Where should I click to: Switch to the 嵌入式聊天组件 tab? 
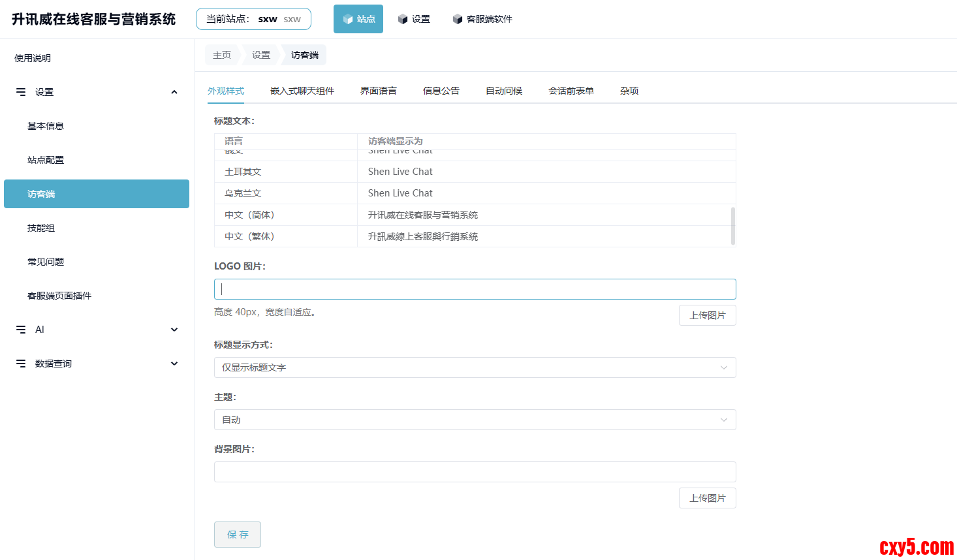[x=302, y=91]
